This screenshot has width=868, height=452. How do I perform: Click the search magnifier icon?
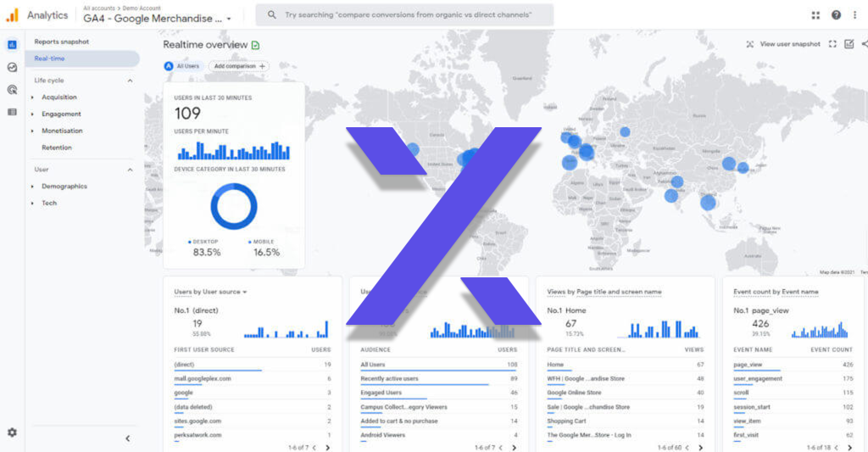tap(271, 15)
